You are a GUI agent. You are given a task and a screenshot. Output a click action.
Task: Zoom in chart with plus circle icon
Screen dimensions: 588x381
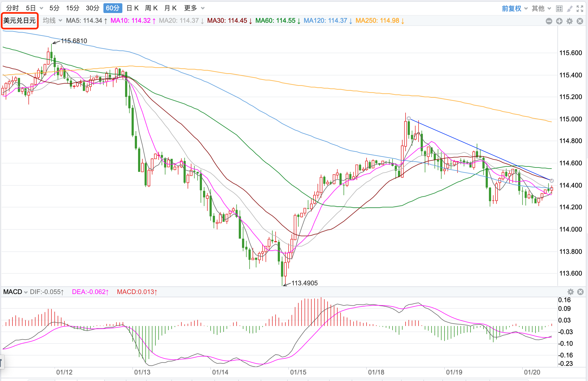point(559,21)
